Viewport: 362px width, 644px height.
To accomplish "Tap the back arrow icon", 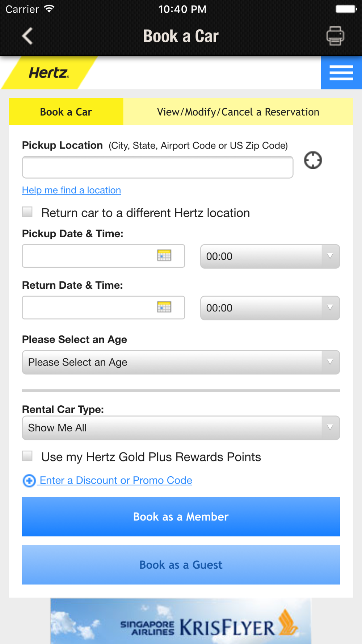I will click(28, 36).
